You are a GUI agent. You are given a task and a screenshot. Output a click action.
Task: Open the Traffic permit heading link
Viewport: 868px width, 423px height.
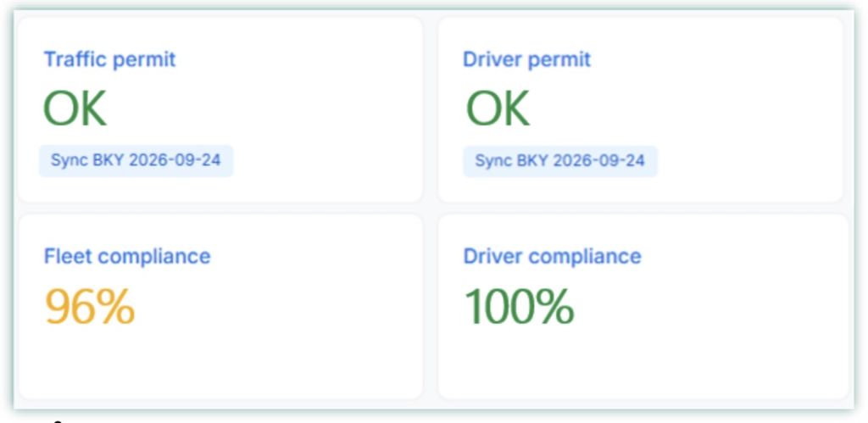(x=109, y=59)
